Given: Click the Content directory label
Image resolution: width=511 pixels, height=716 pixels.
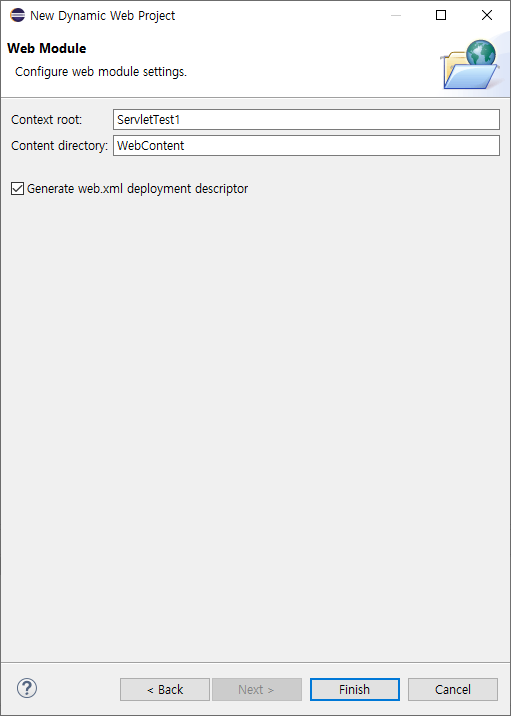Looking at the screenshot, I should 60,146.
